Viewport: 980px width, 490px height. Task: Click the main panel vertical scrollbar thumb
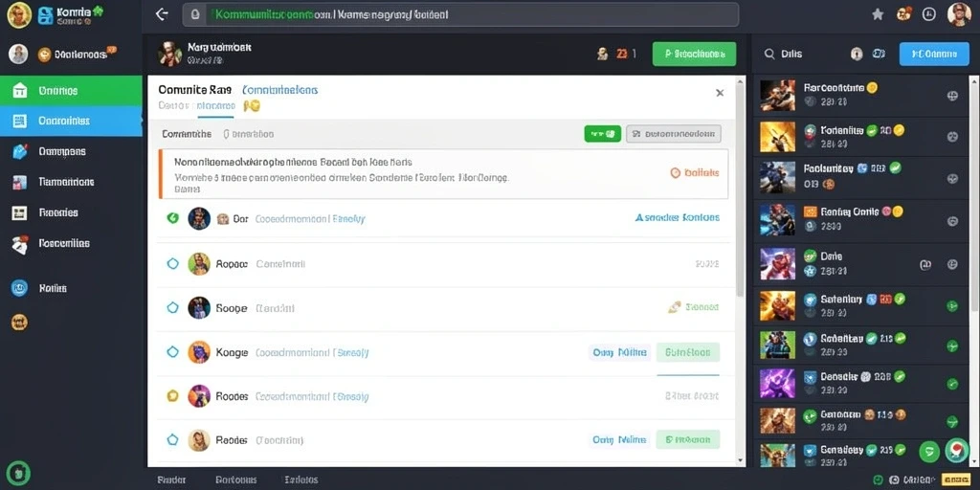741,190
